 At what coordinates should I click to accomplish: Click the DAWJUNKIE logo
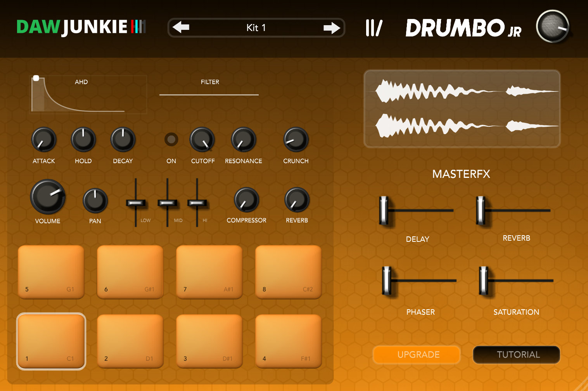pos(81,27)
